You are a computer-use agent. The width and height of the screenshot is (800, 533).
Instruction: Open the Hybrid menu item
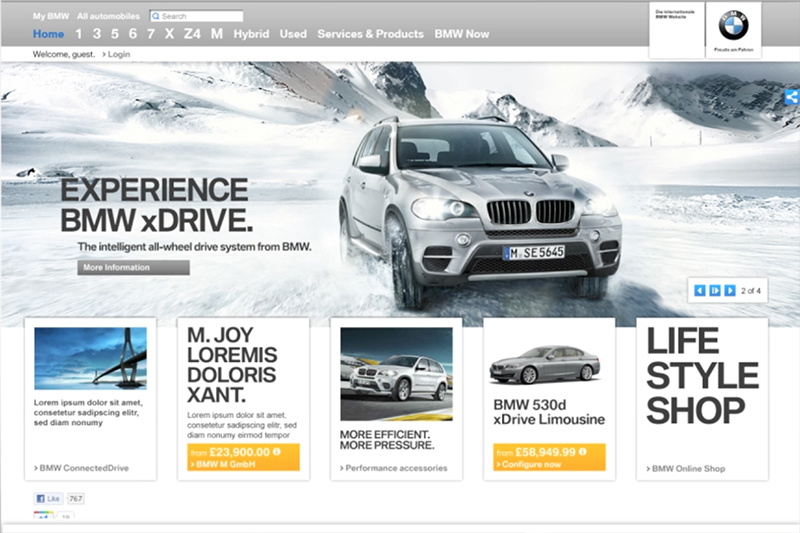coord(251,34)
